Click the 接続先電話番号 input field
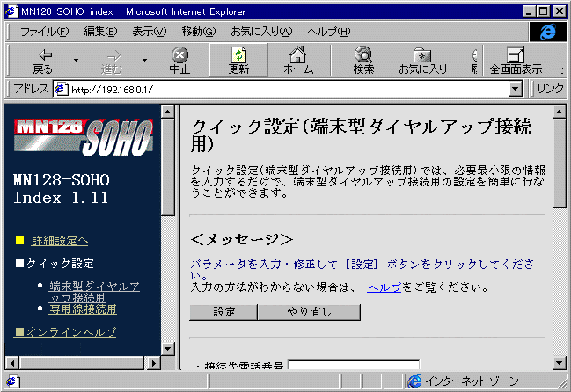 tap(354, 365)
